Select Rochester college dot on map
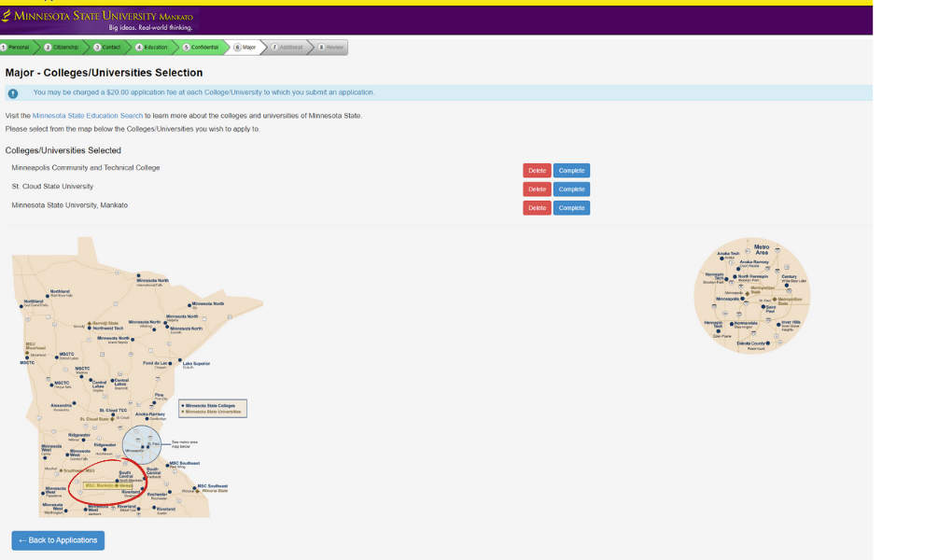Viewport: 952px width, 560px height. [x=170, y=492]
